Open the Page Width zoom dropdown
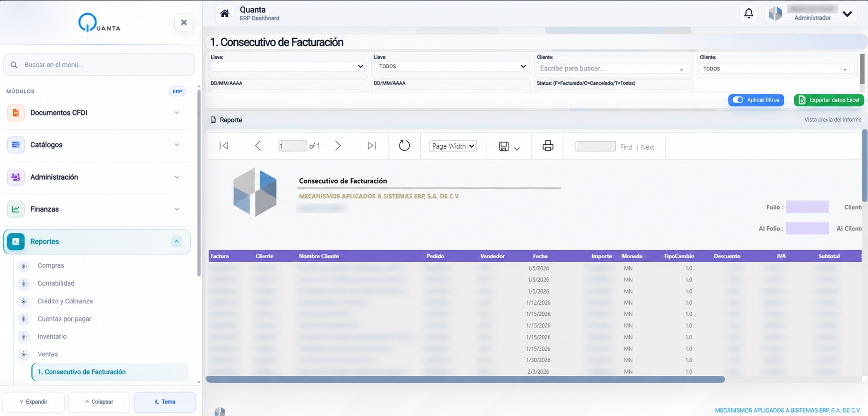This screenshot has height=416, width=868. click(453, 146)
